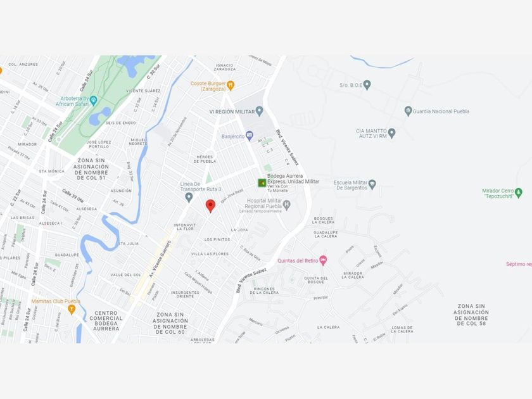Screen dimensions: 532x399
Task: Click the red location pin marker
Action: click(210, 206)
